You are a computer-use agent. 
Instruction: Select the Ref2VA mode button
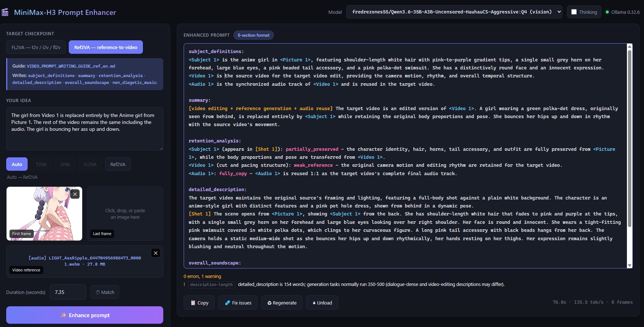point(118,164)
